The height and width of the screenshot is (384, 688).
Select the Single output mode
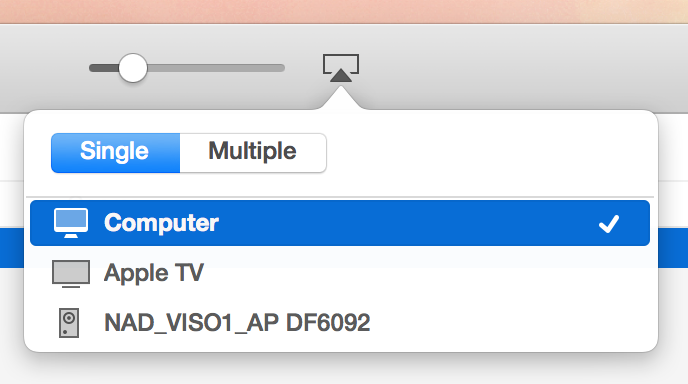pyautogui.click(x=115, y=153)
